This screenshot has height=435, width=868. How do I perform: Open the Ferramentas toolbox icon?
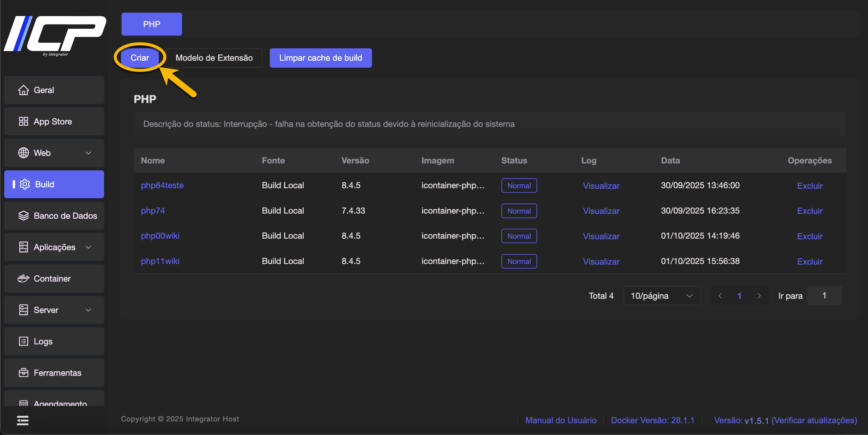click(23, 373)
